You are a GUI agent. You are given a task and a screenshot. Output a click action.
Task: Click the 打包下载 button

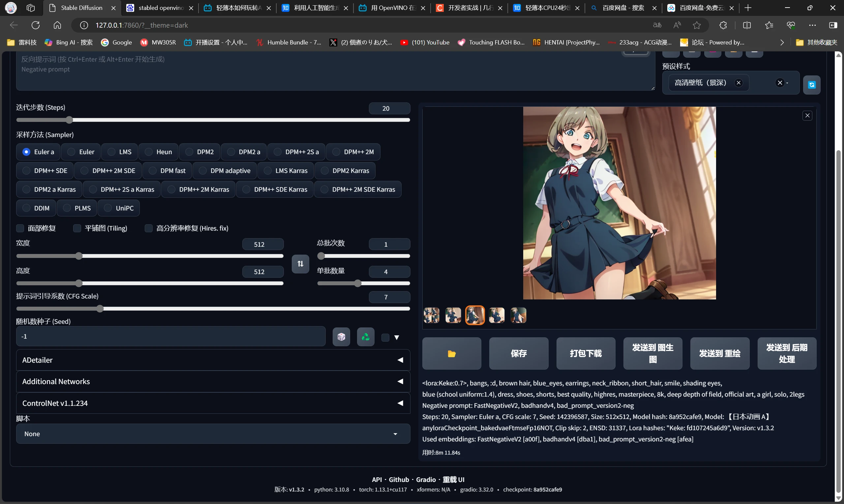585,353
